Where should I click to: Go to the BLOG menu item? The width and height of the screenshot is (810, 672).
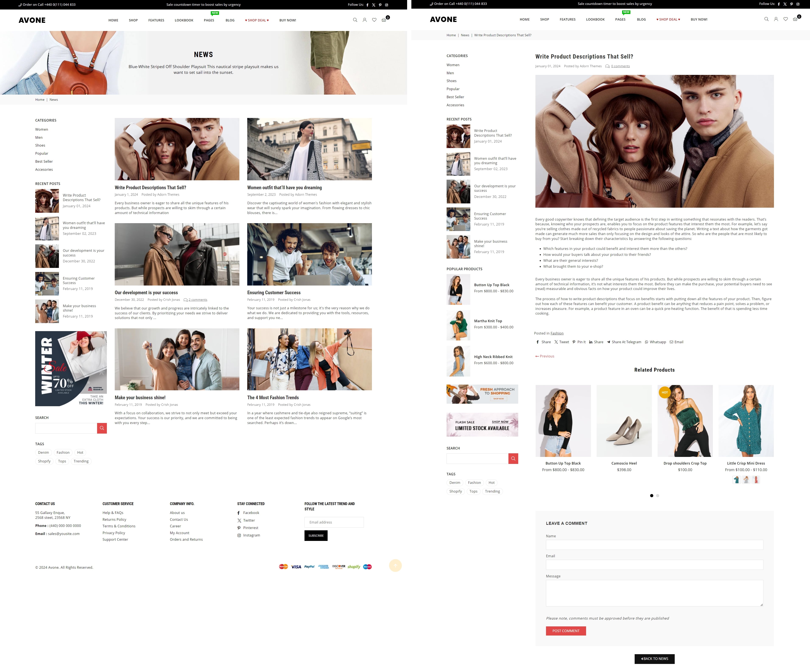pos(230,20)
